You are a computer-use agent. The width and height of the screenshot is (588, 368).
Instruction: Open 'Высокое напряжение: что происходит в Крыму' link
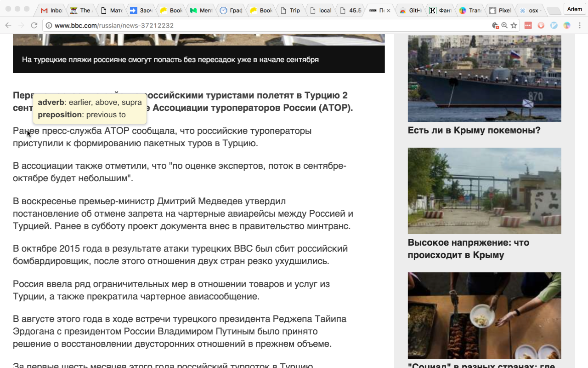click(x=469, y=249)
